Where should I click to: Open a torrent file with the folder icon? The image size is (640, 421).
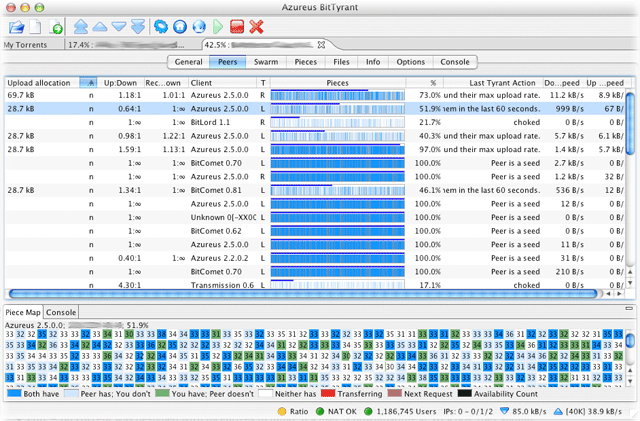point(16,27)
